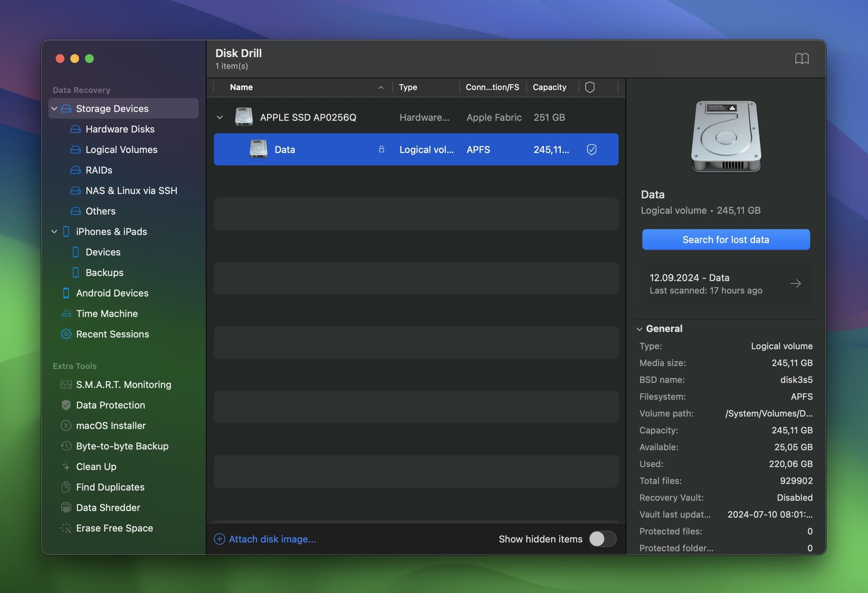Open Find Duplicates tool

(110, 487)
